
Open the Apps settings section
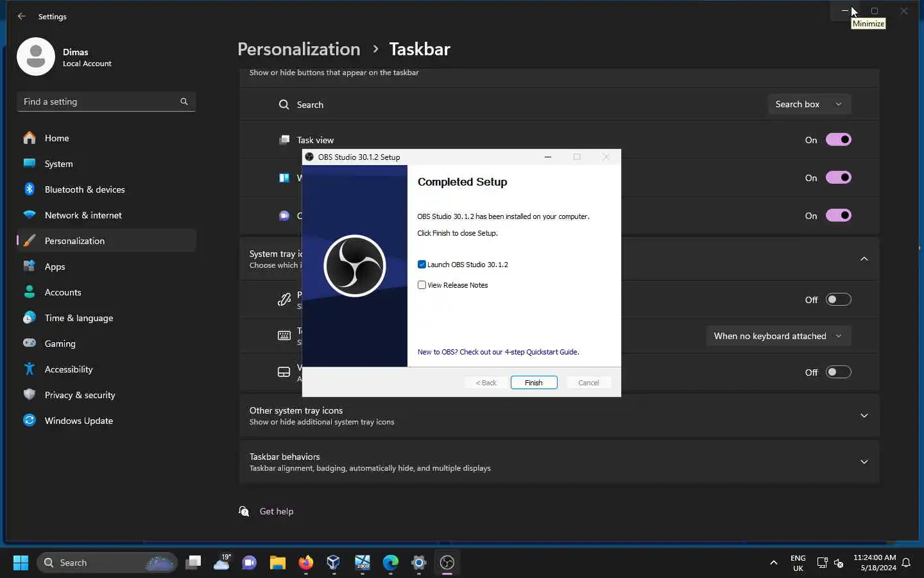[x=107, y=267]
